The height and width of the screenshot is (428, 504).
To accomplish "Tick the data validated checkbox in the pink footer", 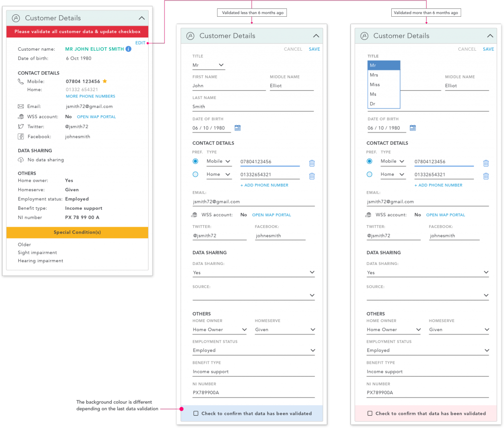I will (370, 414).
